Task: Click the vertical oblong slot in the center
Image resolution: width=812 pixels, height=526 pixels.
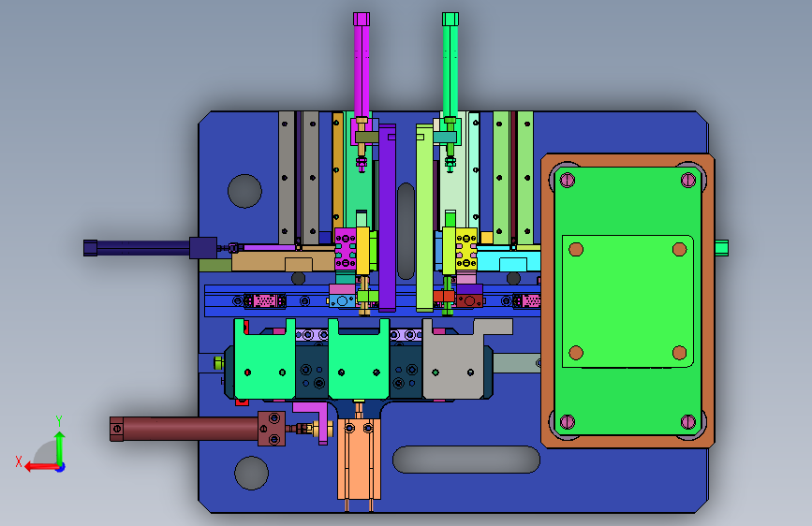Action: click(406, 231)
